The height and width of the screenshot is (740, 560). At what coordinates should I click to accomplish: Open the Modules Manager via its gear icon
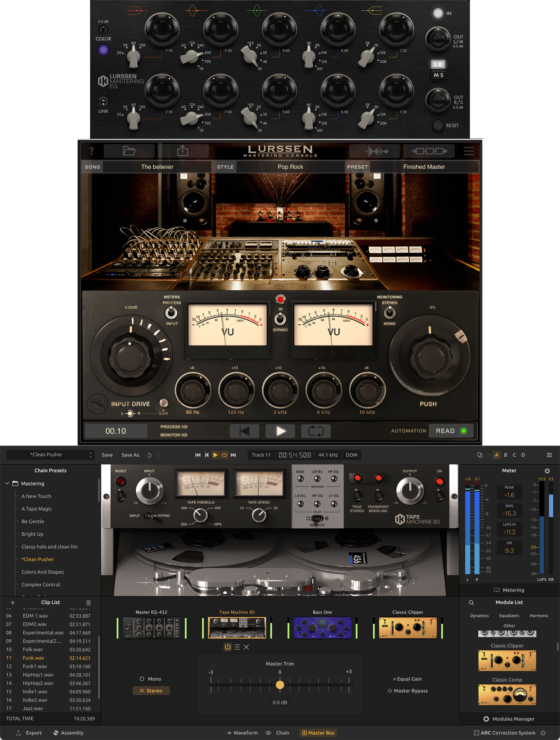[487, 719]
